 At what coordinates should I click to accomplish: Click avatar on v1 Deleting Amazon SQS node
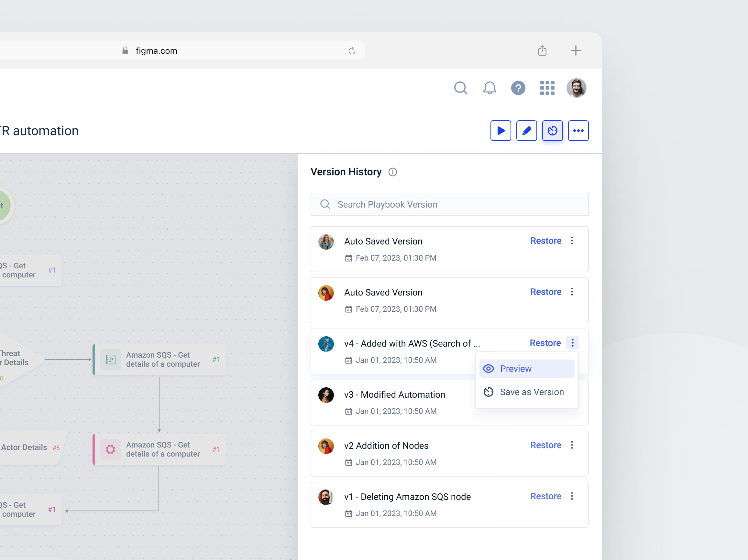pyautogui.click(x=326, y=497)
